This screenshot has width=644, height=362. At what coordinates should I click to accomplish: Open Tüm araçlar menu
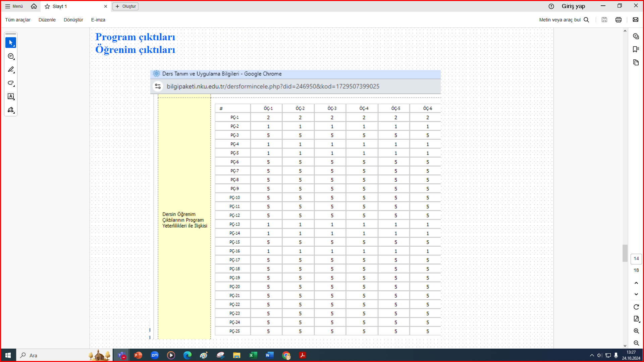pyautogui.click(x=18, y=20)
